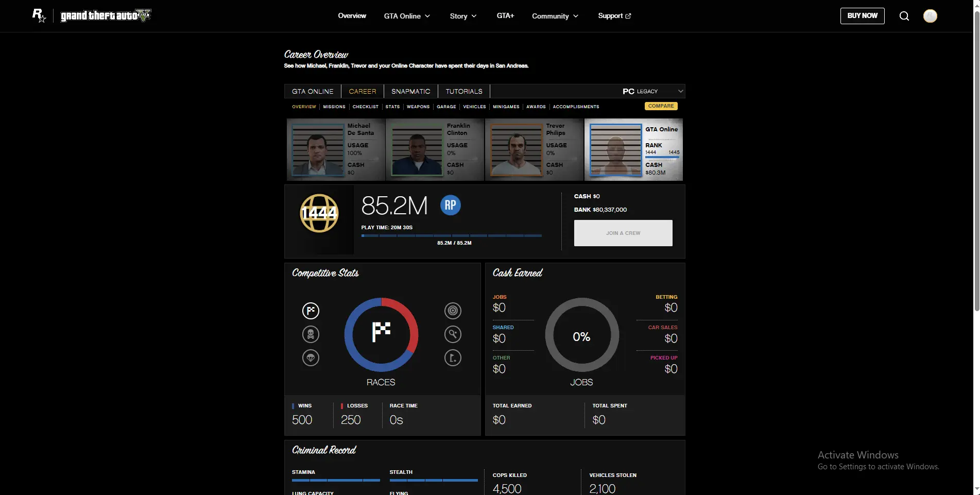This screenshot has height=495, width=980.
Task: Select the Trevor Philips character card
Action: 534,150
